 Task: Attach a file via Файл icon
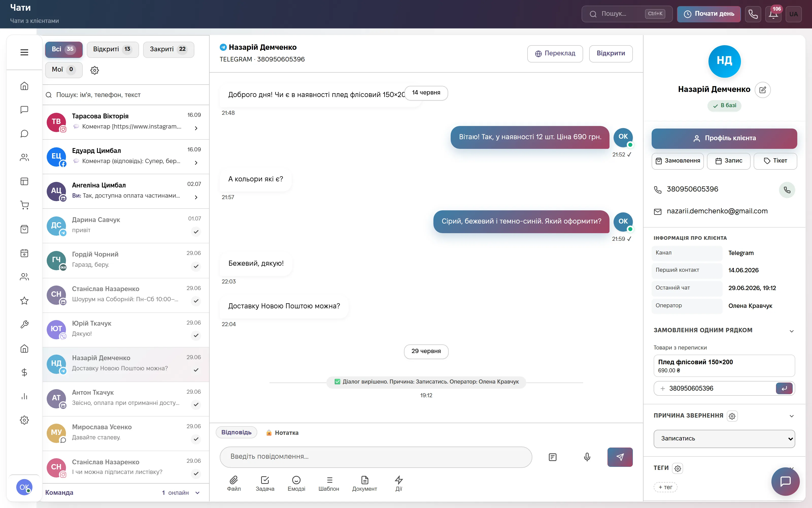click(234, 483)
